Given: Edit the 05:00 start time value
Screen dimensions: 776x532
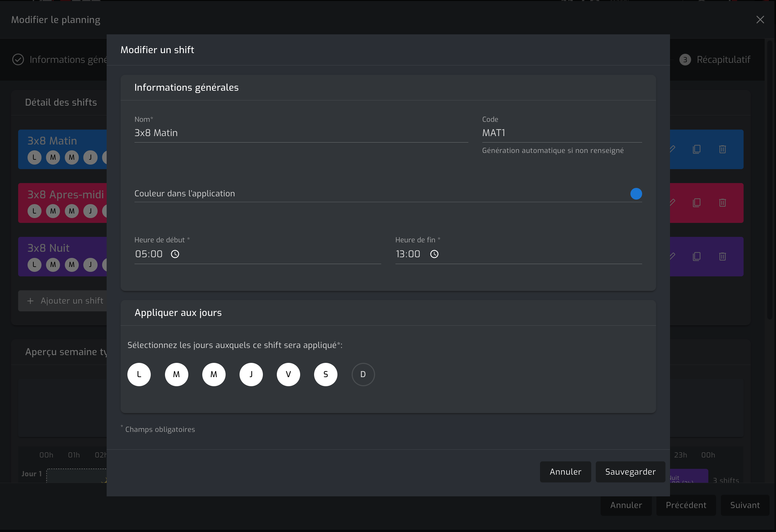Looking at the screenshot, I should 149,254.
